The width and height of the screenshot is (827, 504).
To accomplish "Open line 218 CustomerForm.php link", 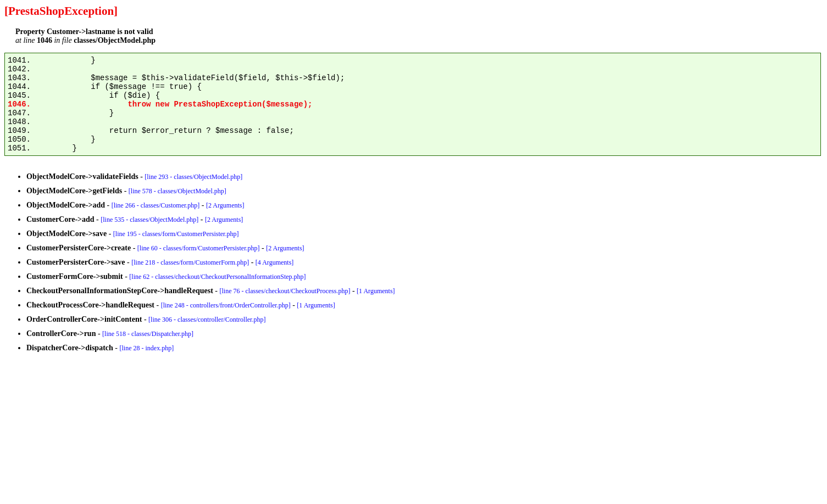I will tap(190, 262).
